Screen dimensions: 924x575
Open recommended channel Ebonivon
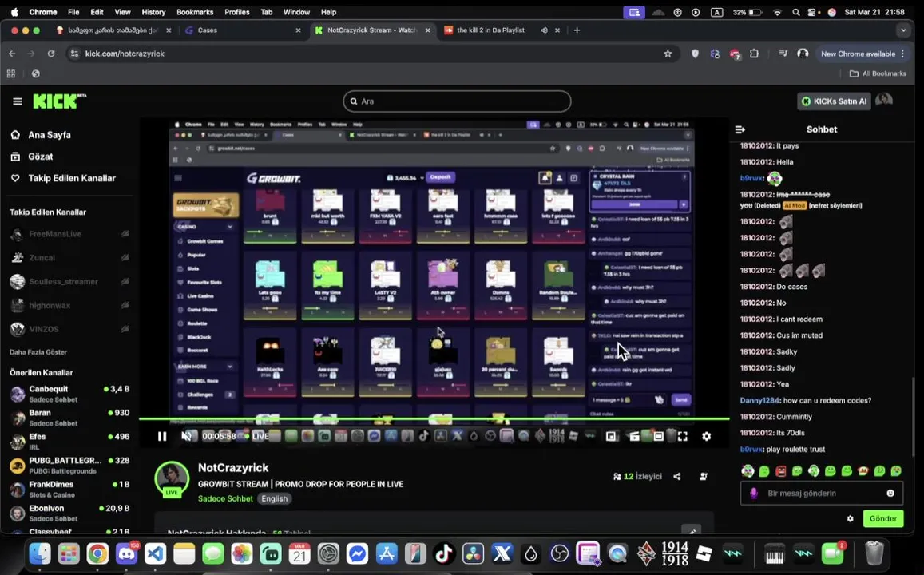(x=69, y=513)
